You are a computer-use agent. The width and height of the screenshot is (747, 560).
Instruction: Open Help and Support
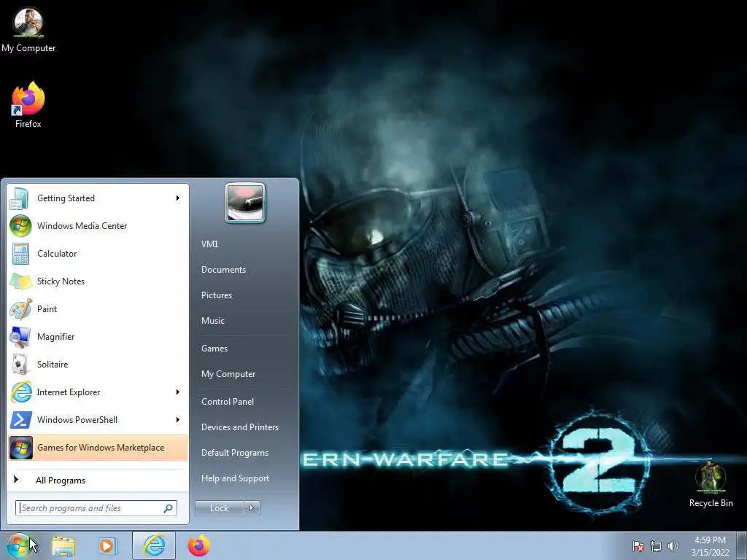click(x=235, y=478)
